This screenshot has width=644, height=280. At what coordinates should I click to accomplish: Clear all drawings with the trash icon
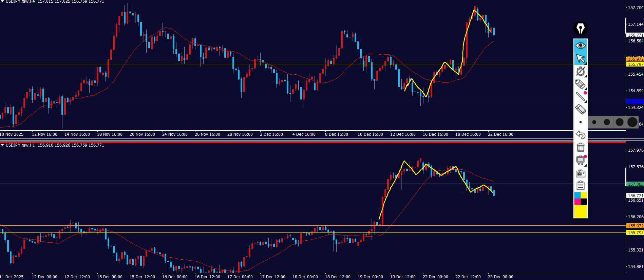coord(580,147)
